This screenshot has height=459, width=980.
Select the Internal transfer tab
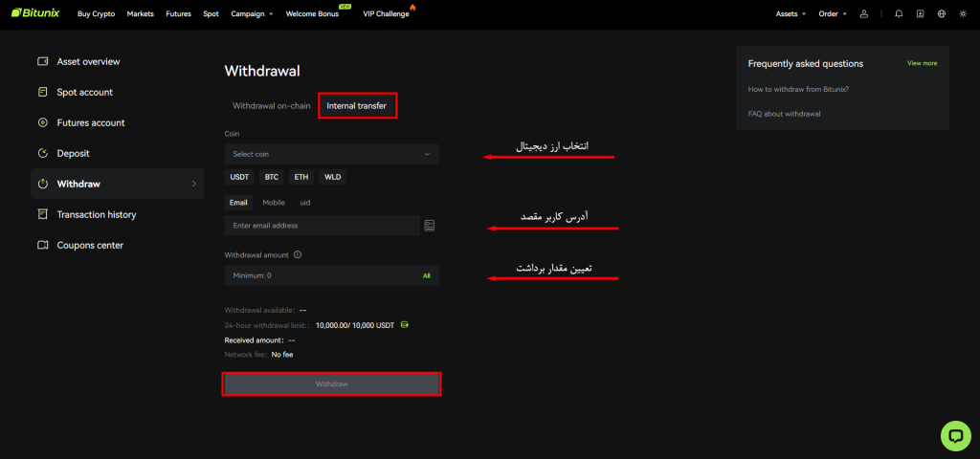tap(357, 106)
